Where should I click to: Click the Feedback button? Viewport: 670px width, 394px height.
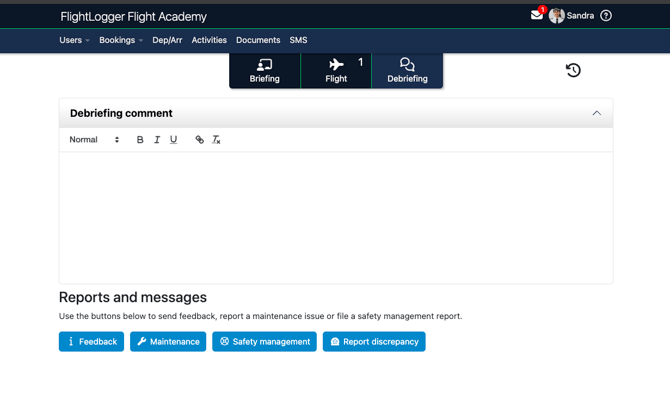91,341
